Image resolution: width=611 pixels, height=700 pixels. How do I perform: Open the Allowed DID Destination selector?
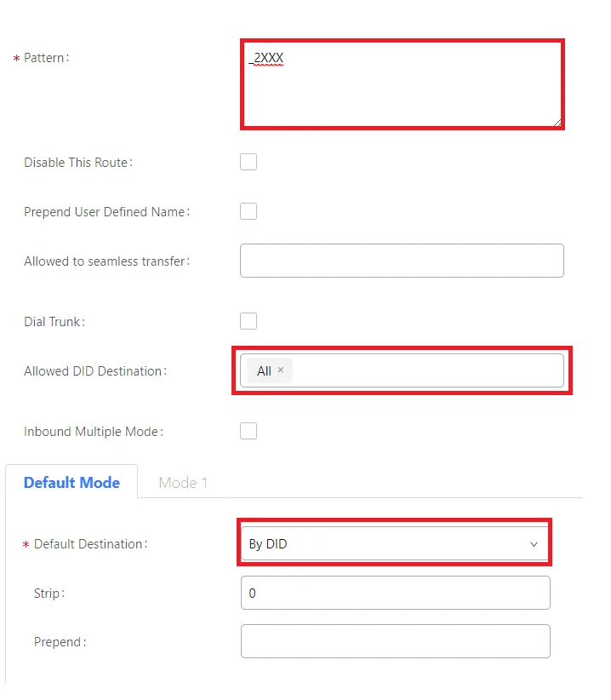425,370
